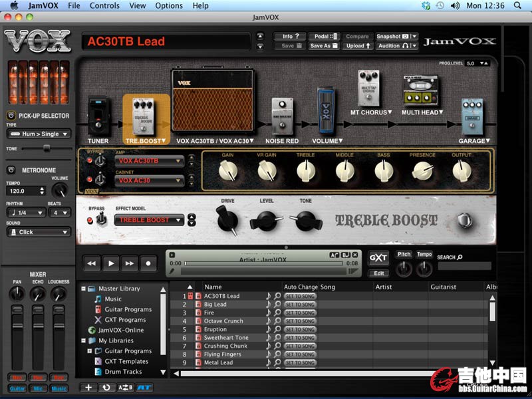The width and height of the screenshot is (532, 399).
Task: Click the rewind transport button
Action: (x=91, y=263)
